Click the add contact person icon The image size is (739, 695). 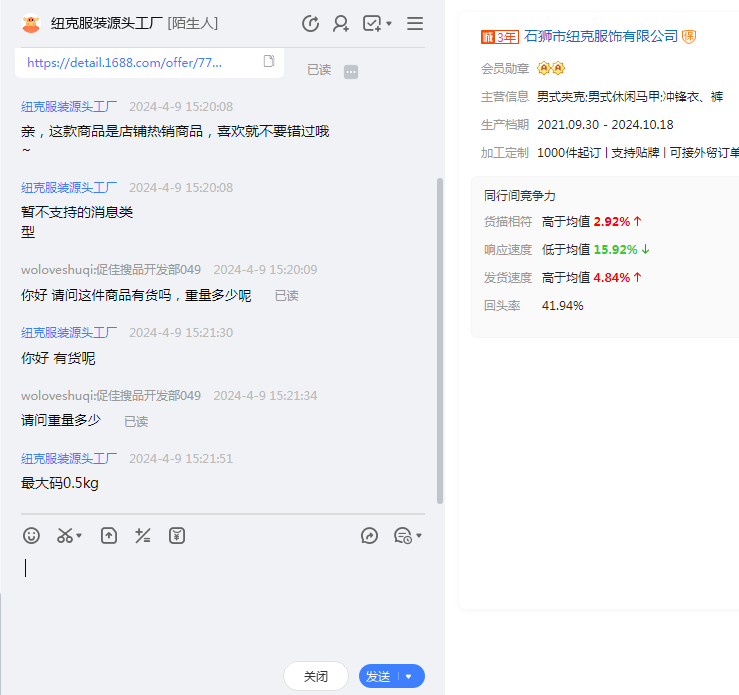click(x=341, y=23)
